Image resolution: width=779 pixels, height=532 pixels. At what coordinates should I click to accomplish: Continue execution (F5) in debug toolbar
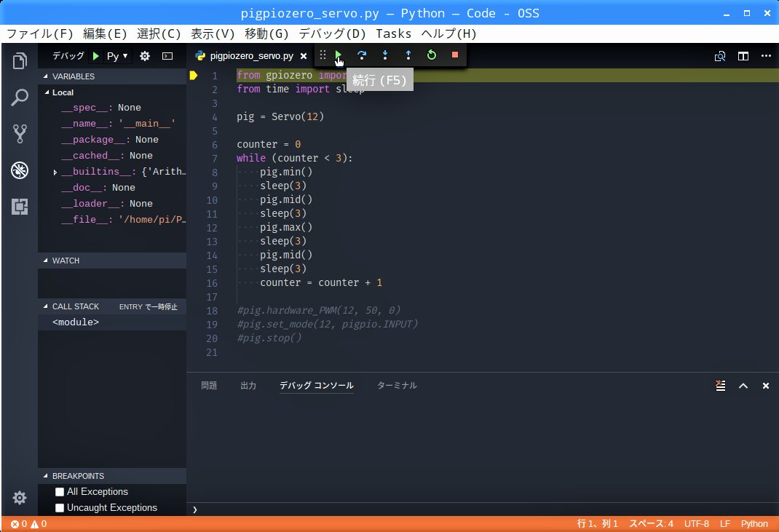(x=339, y=55)
